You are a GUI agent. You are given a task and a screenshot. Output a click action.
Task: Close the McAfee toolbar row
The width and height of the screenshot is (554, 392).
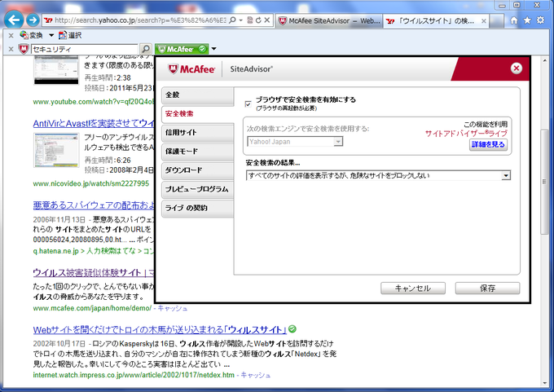pos(11,49)
